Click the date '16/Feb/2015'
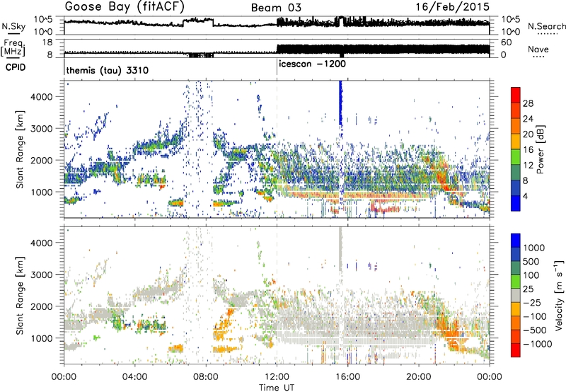Screen dimensions: 566x392 pos(452,7)
